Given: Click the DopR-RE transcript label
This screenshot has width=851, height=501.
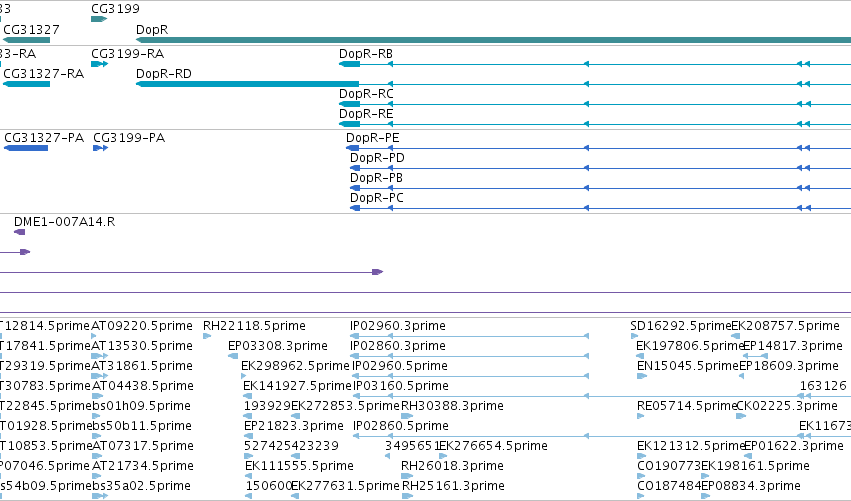Looking at the screenshot, I should click(366, 114).
